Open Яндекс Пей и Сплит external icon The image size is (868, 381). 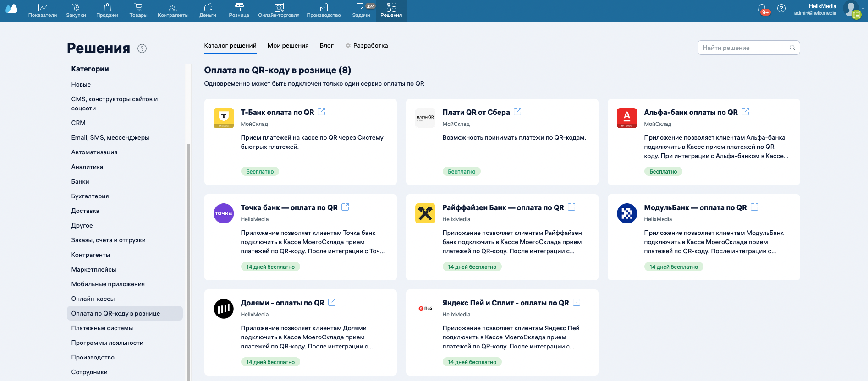tap(577, 302)
